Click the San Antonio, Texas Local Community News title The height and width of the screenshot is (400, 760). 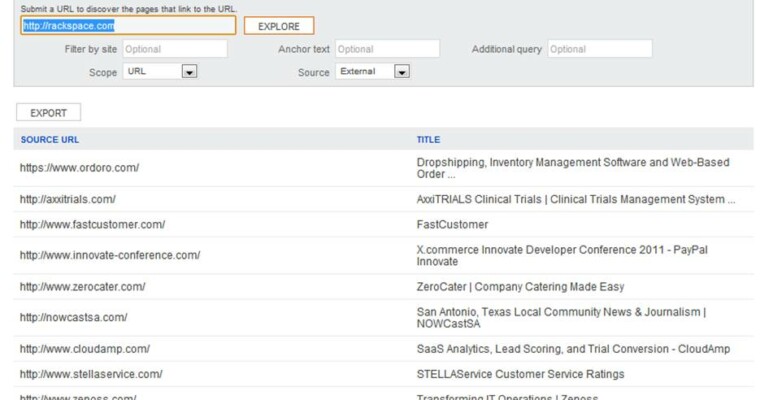561,318
